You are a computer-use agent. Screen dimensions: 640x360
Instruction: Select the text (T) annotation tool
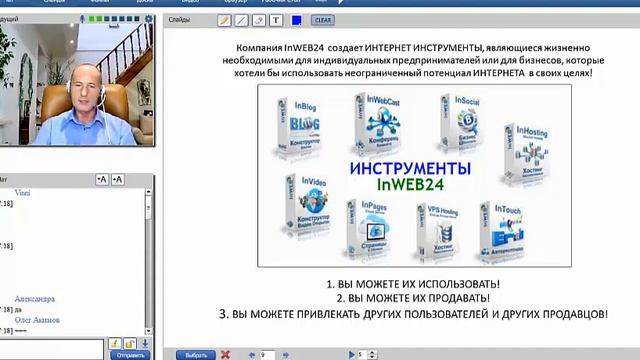[x=276, y=20]
